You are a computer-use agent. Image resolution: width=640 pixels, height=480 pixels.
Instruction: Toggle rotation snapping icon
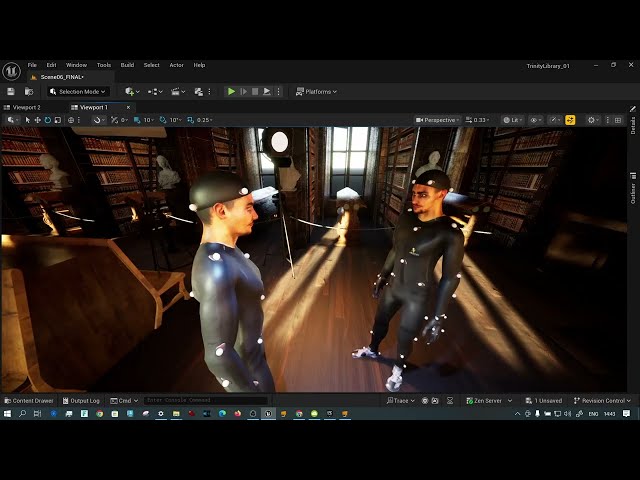[x=163, y=120]
